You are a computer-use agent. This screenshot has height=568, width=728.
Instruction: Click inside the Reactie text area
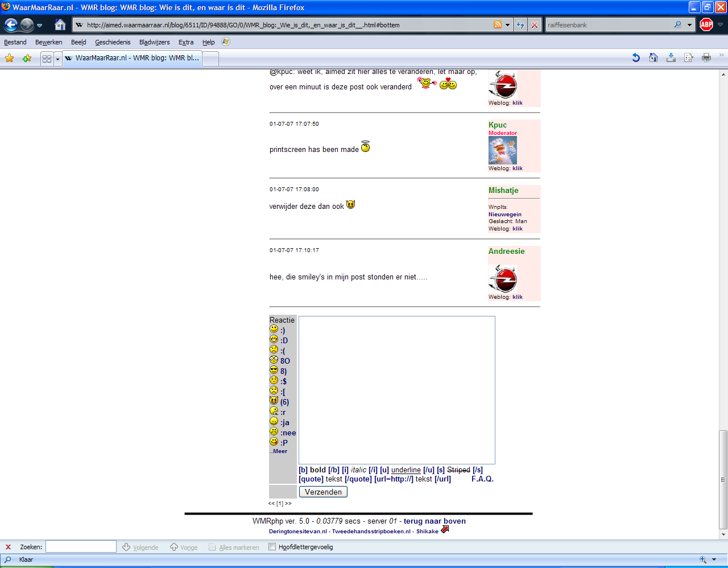(x=396, y=390)
